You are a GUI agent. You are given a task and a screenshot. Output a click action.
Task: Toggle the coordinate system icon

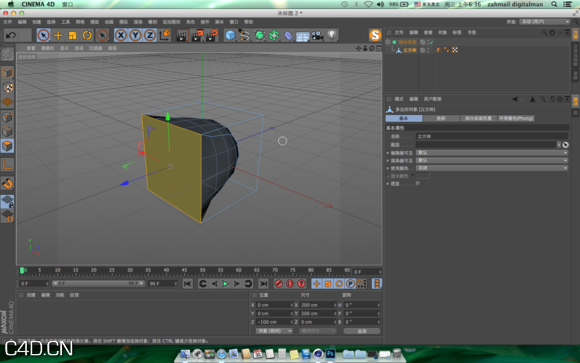click(x=165, y=36)
